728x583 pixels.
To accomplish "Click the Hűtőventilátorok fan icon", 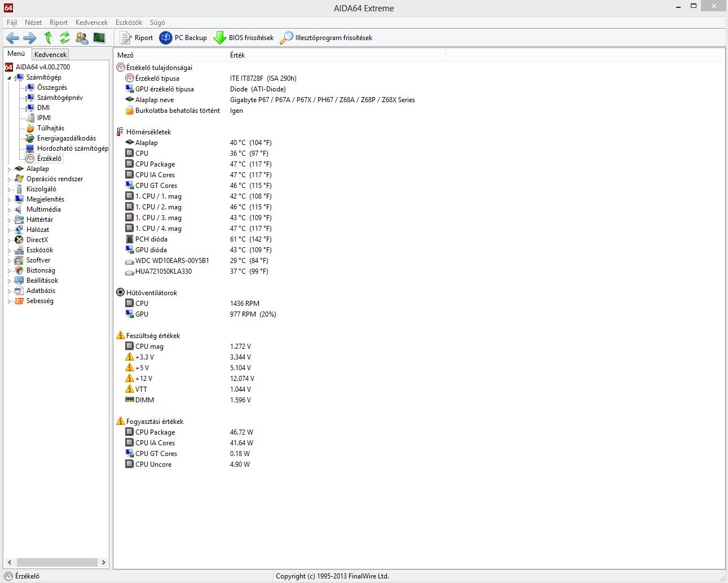I will click(x=120, y=293).
